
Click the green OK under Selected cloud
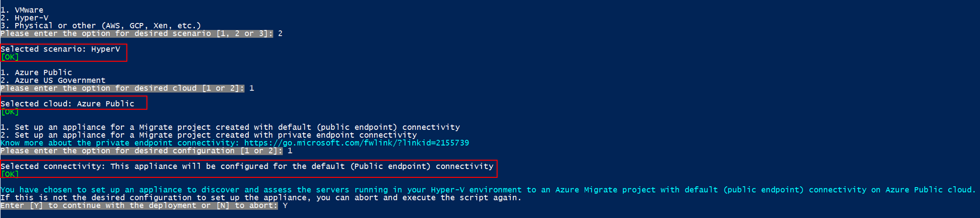pyautogui.click(x=10, y=112)
